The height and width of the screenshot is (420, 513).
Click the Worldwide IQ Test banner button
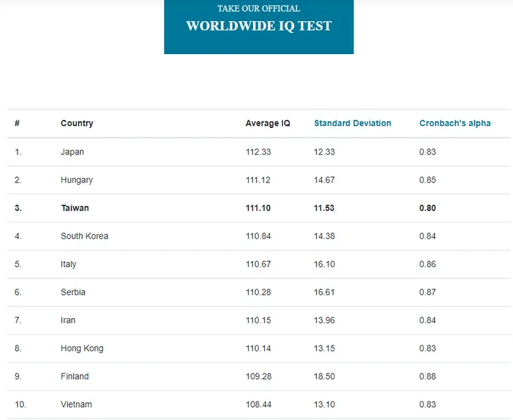pyautogui.click(x=259, y=25)
